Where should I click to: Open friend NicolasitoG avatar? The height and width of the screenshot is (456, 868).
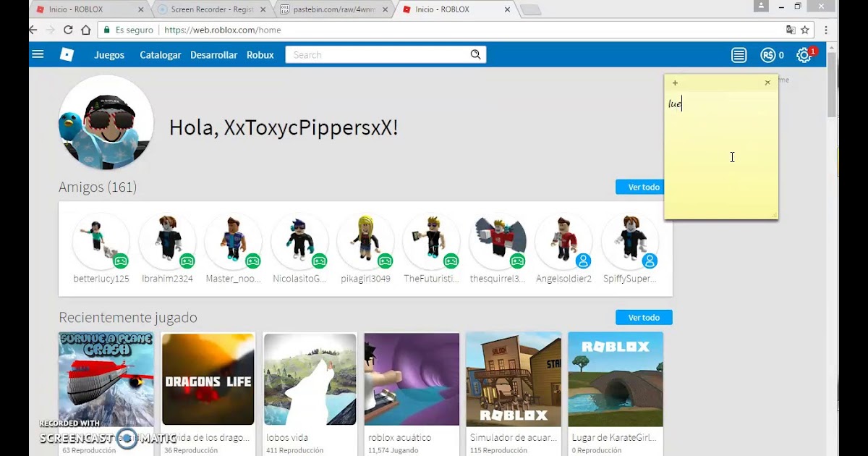coord(299,242)
